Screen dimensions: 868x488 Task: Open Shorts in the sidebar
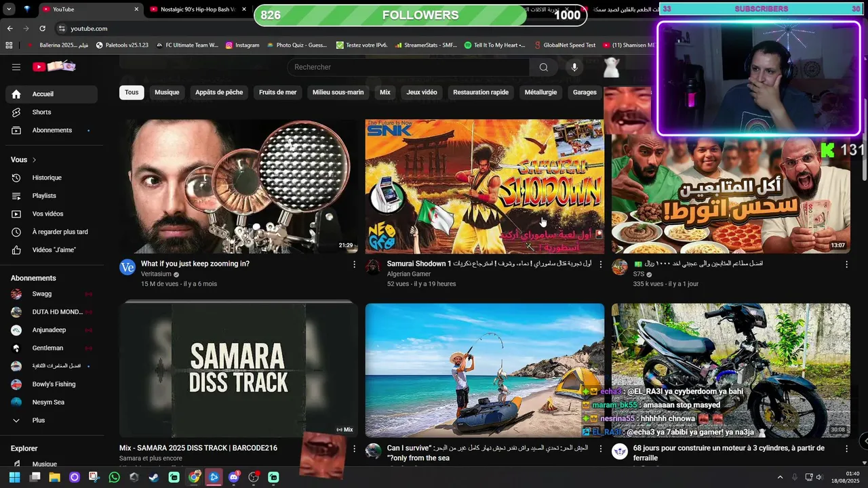pos(52,112)
